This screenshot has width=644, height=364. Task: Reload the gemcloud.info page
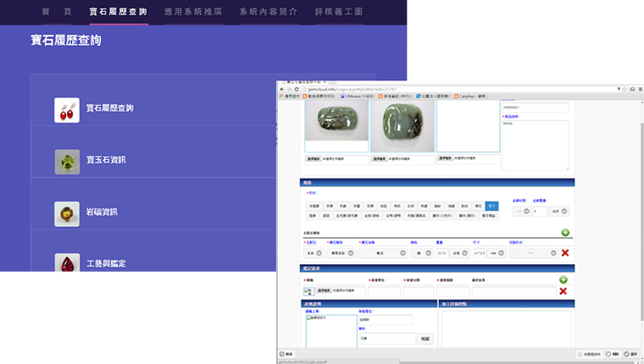click(x=296, y=89)
